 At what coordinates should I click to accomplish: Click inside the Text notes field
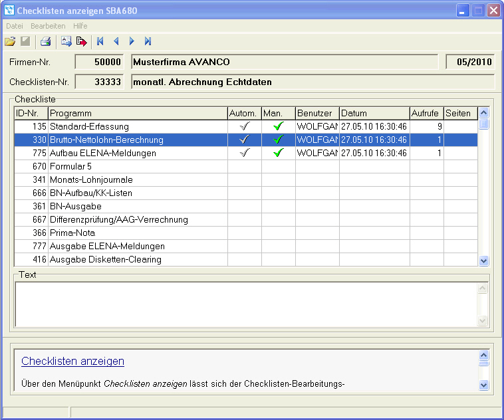click(246, 304)
